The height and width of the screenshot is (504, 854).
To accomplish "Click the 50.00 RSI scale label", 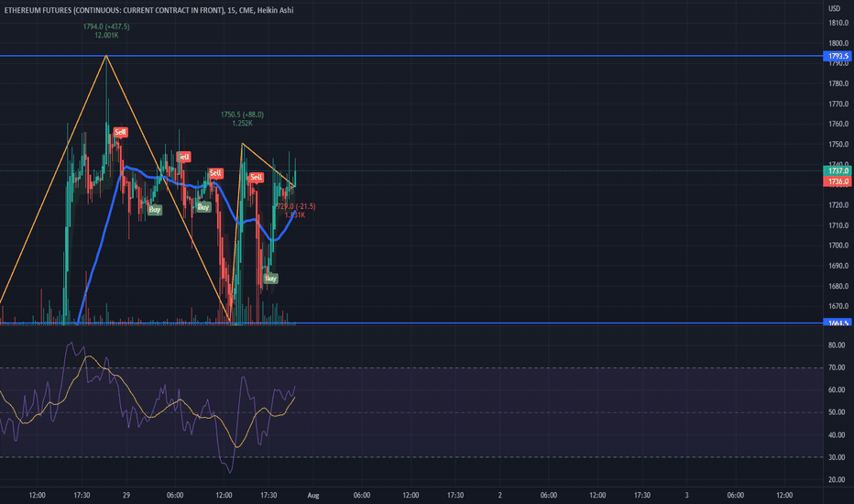I will [837, 412].
